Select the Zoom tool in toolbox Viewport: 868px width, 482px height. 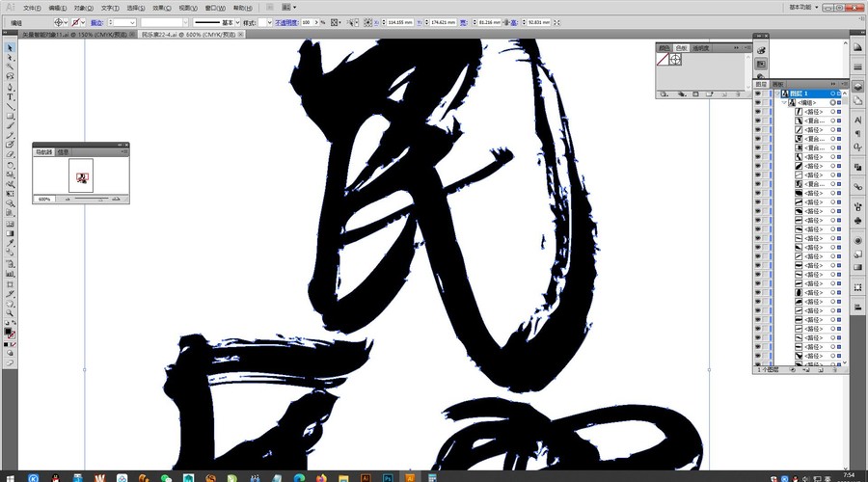(10, 313)
